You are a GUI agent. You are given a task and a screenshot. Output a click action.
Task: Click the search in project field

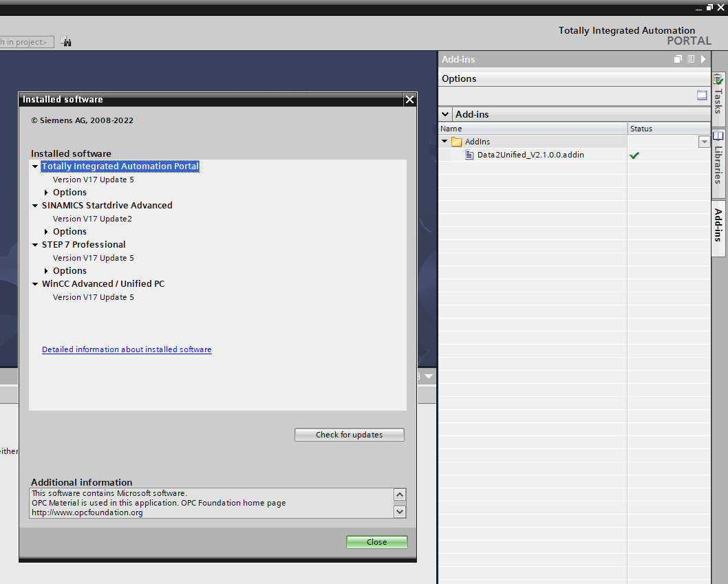pyautogui.click(x=27, y=42)
